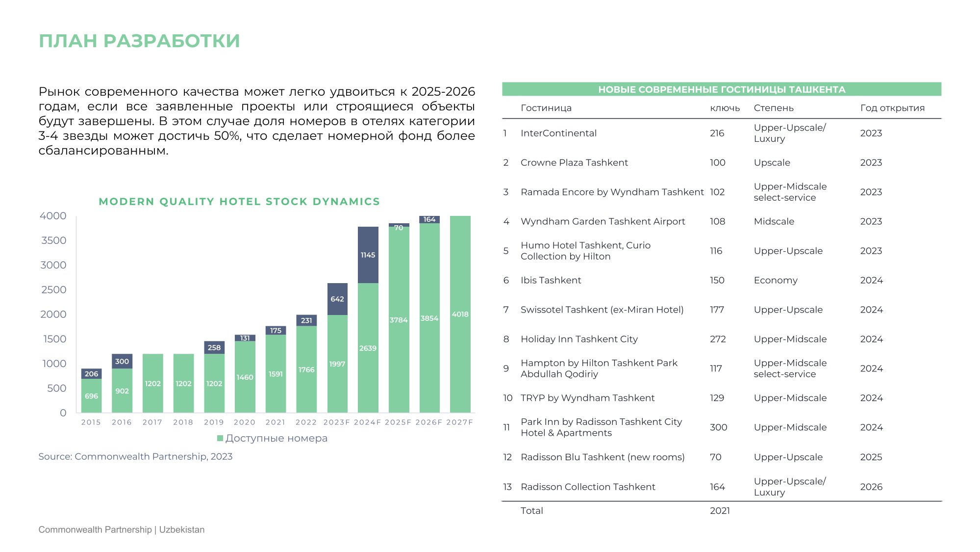Click the InterContinental hotel row name
Screen dimensions: 980x552
(558, 133)
